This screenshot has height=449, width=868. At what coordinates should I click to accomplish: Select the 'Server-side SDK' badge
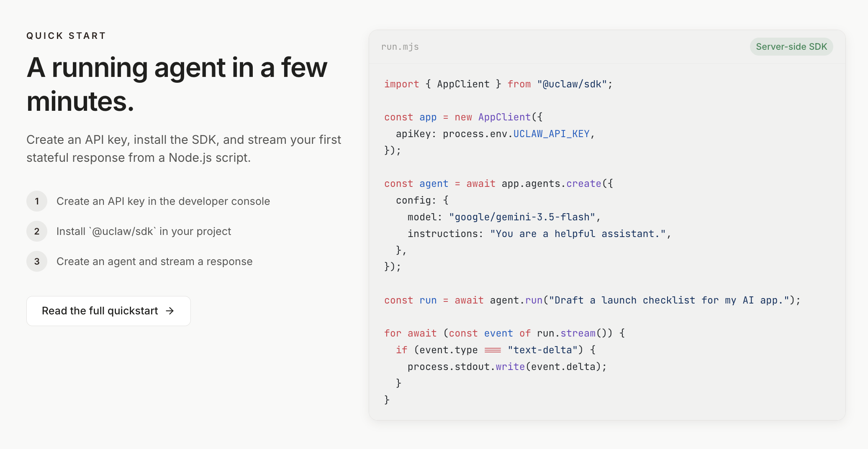point(791,47)
